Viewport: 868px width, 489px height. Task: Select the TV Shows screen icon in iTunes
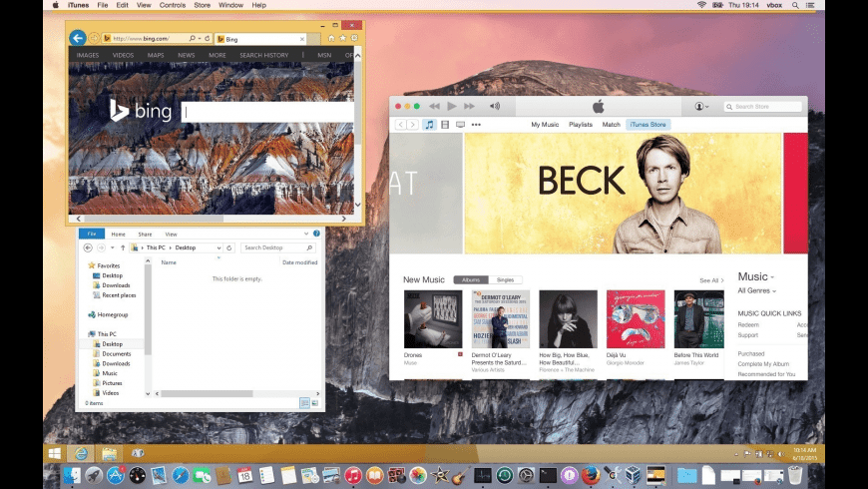460,125
